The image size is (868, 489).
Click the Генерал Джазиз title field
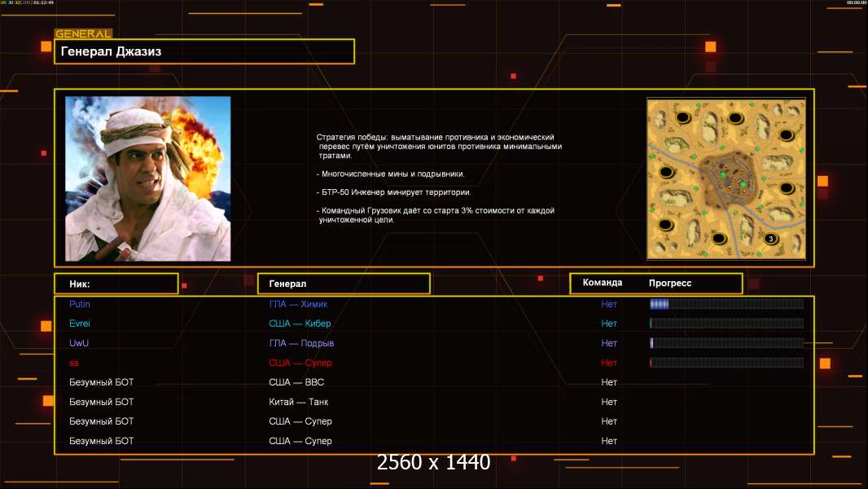204,51
